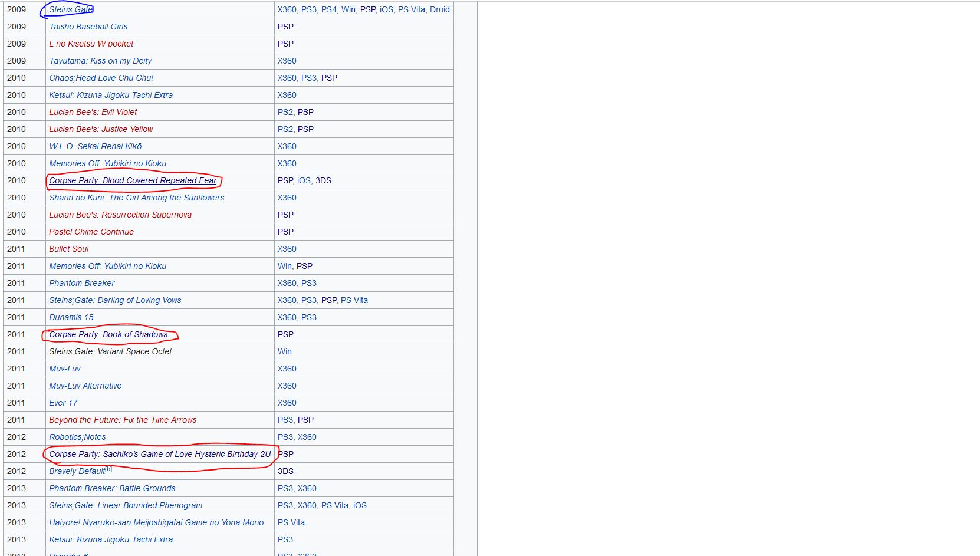Click the red L no Kisetsu W pocket link
The image size is (980, 556).
click(91, 44)
